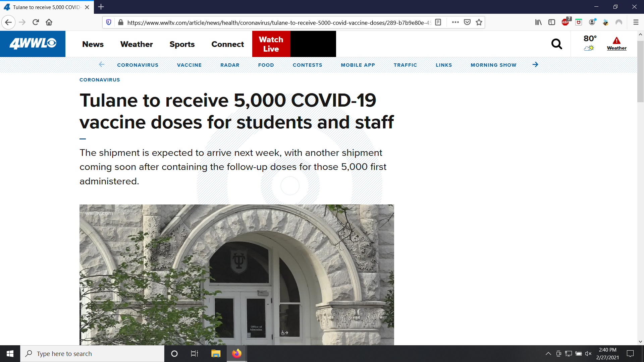This screenshot has width=644, height=362.
Task: Show sidebars toolbar icon
Action: pyautogui.click(x=552, y=22)
